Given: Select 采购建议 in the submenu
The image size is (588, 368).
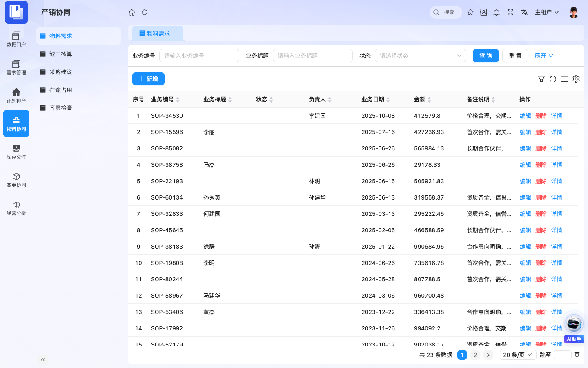Looking at the screenshot, I should click(x=78, y=72).
